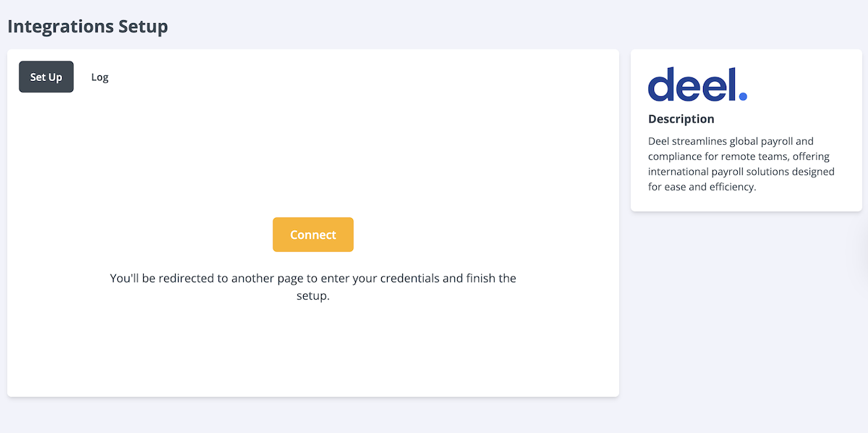The width and height of the screenshot is (868, 433).
Task: Click the 'international payroll solutions designed' line
Action: (x=741, y=172)
